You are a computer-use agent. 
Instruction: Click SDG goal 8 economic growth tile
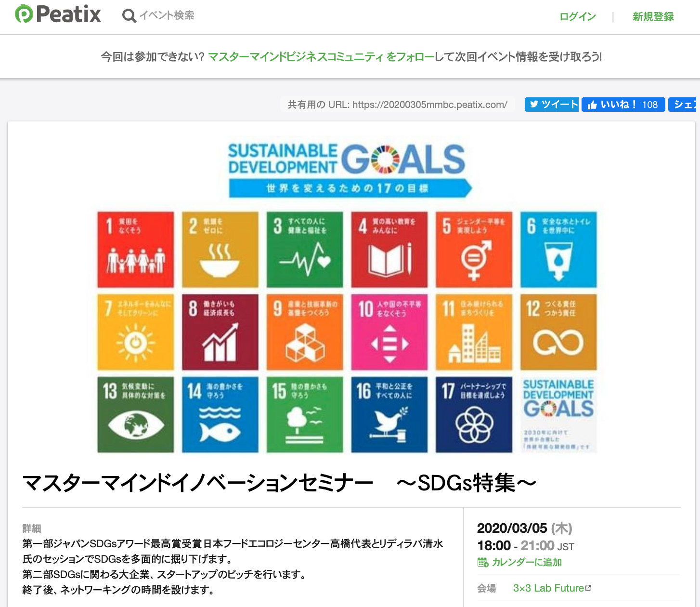point(220,332)
